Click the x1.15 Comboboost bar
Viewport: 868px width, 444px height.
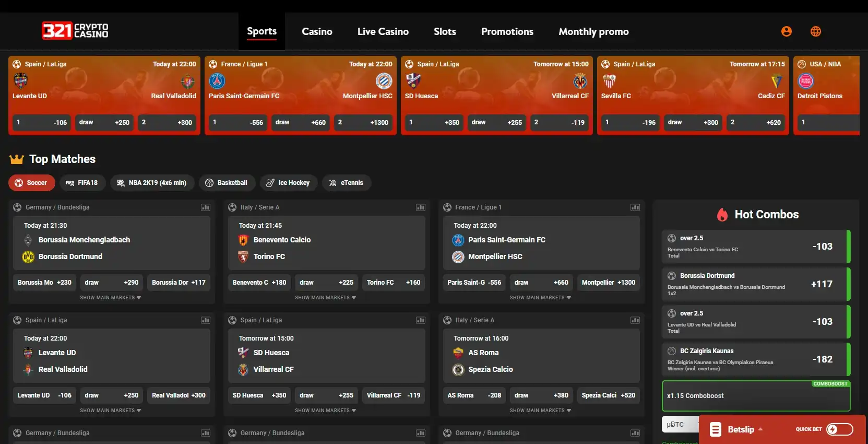pyautogui.click(x=755, y=396)
